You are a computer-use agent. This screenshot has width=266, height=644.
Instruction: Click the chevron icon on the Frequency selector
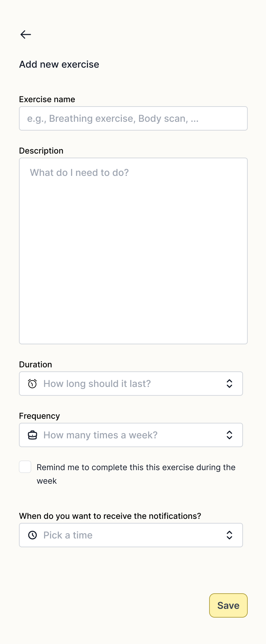coord(229,435)
